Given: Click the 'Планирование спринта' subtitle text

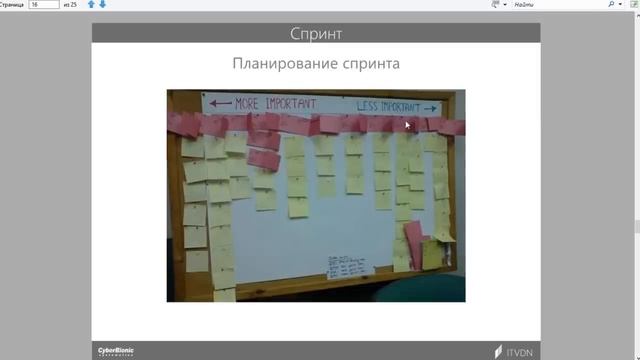Looking at the screenshot, I should [x=316, y=63].
